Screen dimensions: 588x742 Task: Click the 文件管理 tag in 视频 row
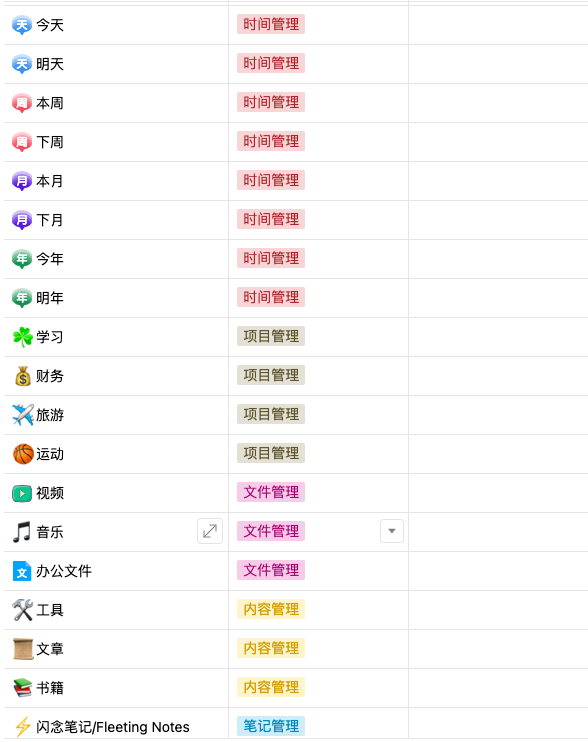point(271,492)
